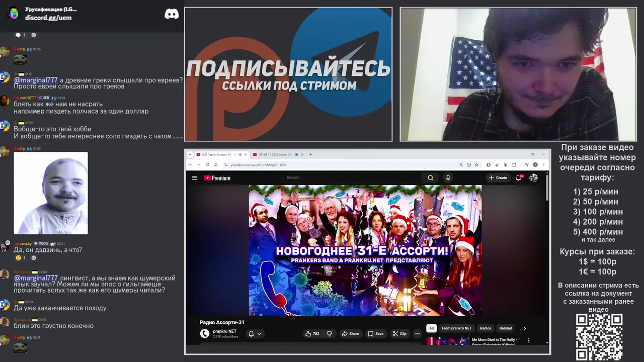Add reaction beside the дэдзинь message reaction
Image resolution: width=644 pixels, height=362 pixels.
(34, 258)
